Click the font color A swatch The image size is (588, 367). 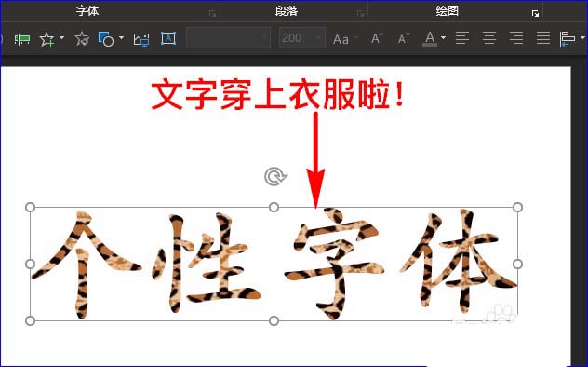coord(430,38)
